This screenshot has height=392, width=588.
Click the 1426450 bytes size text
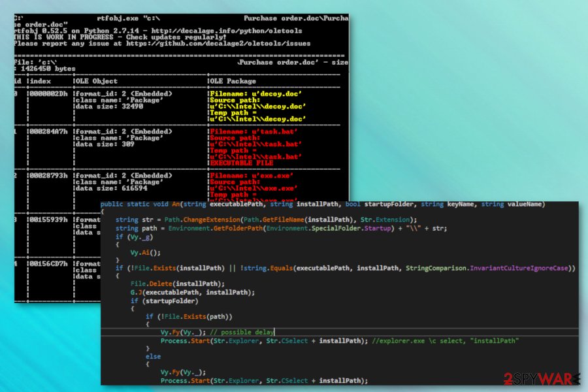48,69
